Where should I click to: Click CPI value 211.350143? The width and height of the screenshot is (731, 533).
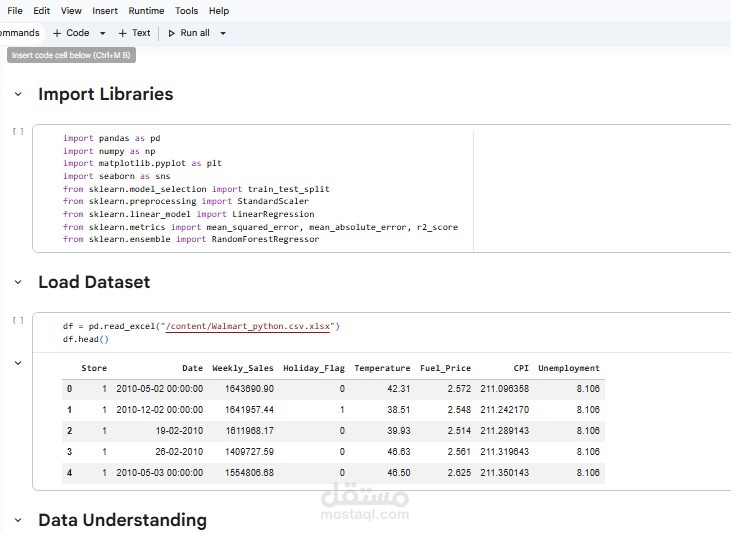coord(505,473)
